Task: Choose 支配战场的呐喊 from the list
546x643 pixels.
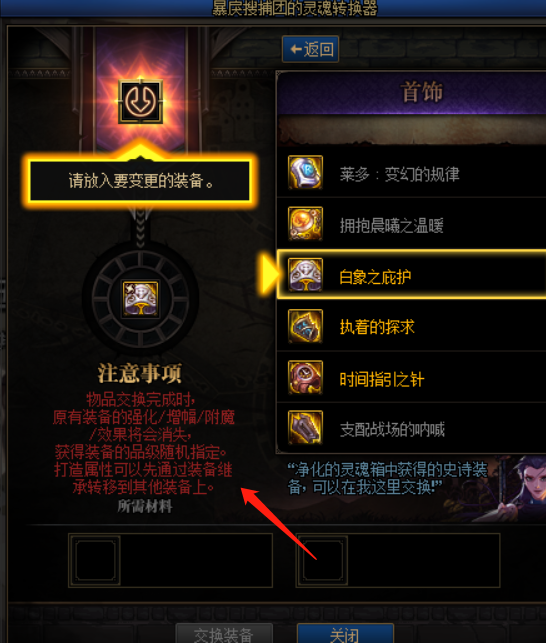Action: pos(411,428)
